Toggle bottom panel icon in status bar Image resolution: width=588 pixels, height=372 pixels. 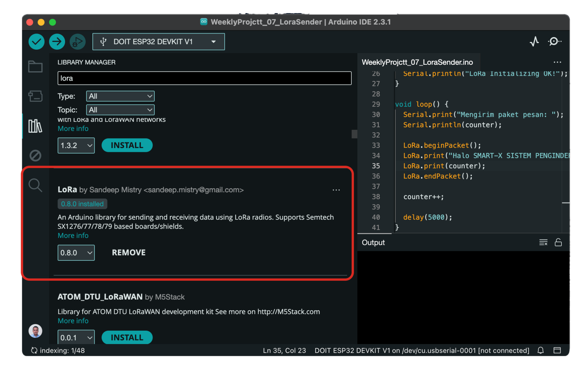(x=557, y=350)
